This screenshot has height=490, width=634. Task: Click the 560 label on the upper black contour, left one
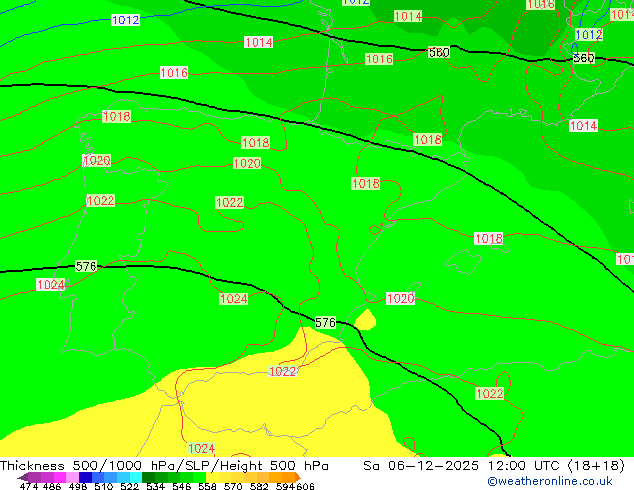439,52
